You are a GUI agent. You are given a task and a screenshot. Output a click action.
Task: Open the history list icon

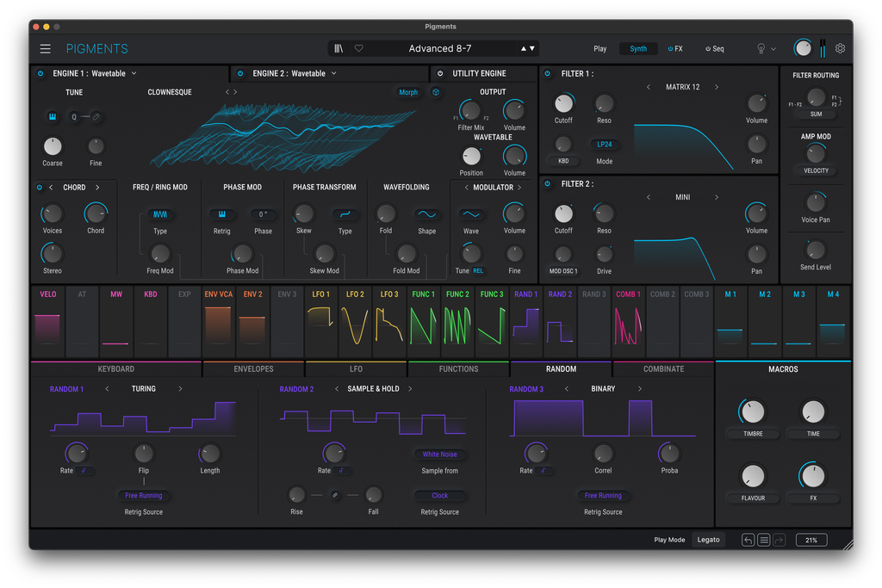[764, 540]
